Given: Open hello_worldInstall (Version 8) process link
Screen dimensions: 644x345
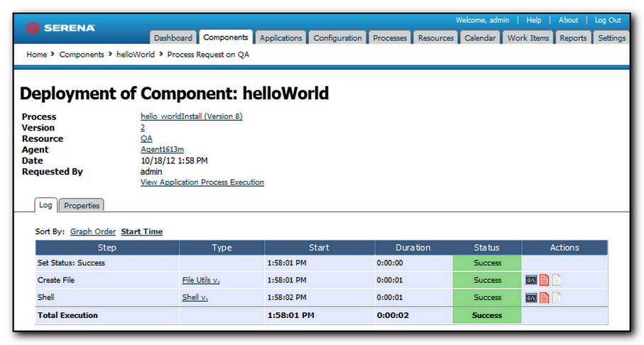Looking at the screenshot, I should [x=192, y=116].
